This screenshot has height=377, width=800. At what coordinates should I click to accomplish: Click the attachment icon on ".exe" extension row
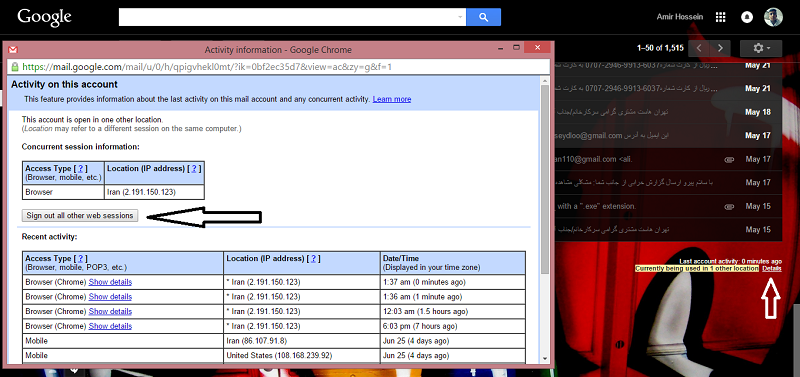pos(729,207)
